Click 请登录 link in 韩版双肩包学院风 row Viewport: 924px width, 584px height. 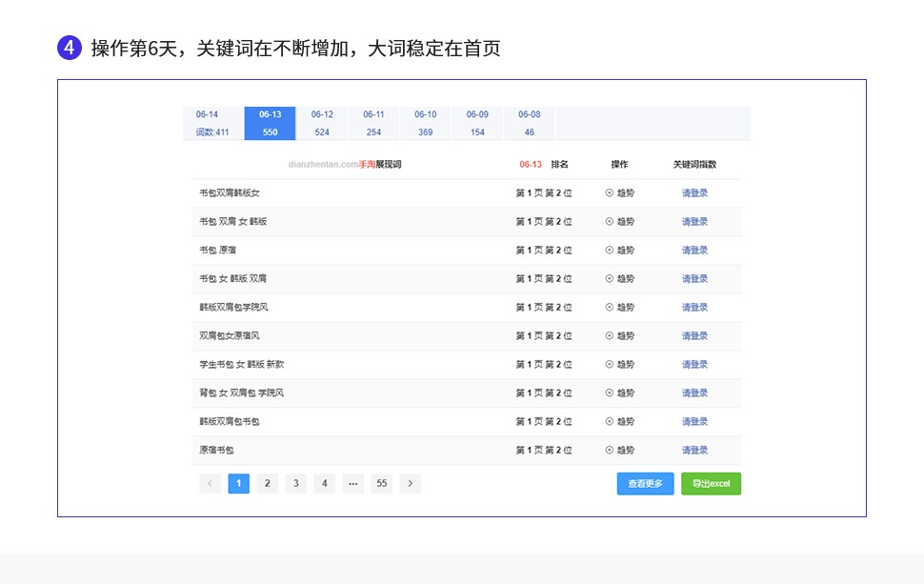(694, 307)
